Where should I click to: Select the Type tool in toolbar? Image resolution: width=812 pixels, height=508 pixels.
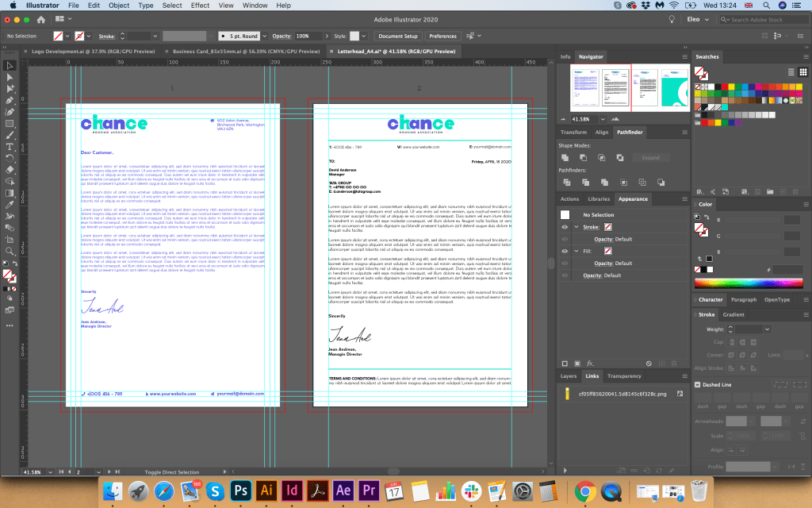click(x=10, y=147)
